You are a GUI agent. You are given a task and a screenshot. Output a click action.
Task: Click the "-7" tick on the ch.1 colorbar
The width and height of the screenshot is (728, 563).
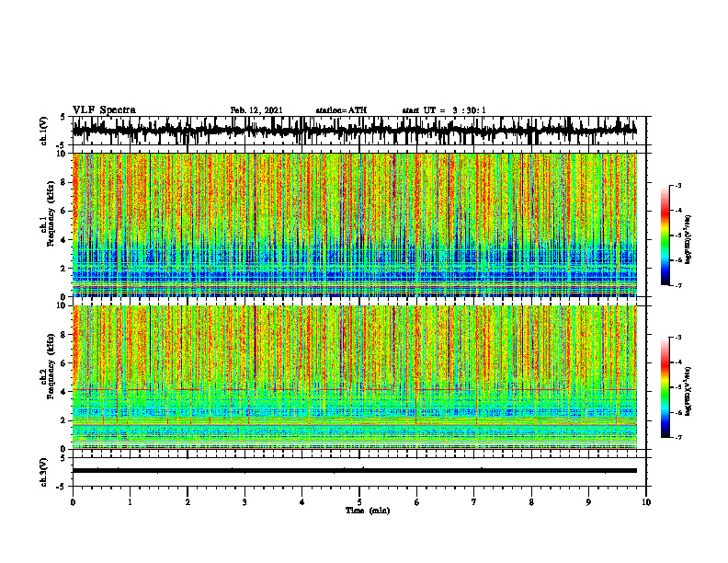click(678, 285)
